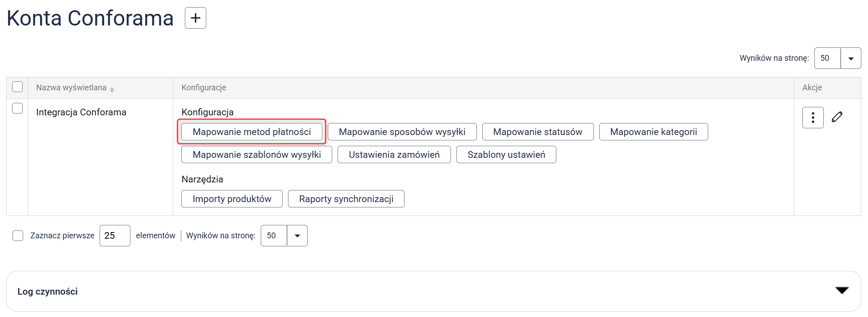Select the Integracja Conforama row checkbox

coord(17,108)
